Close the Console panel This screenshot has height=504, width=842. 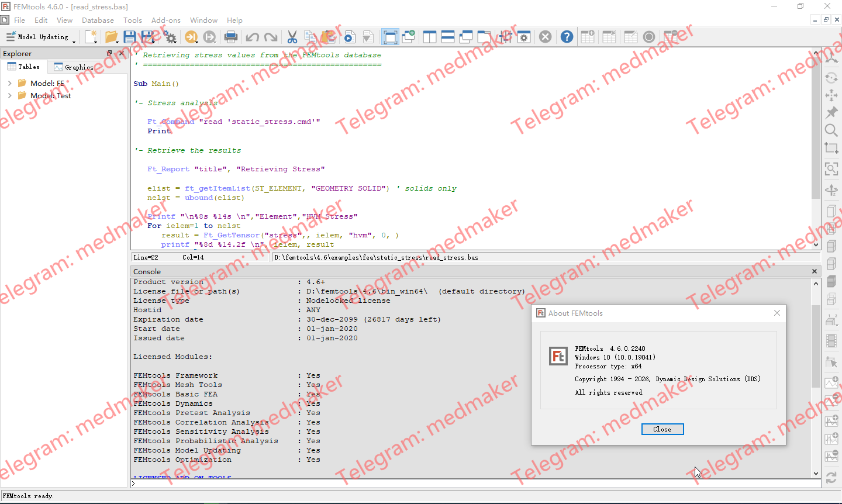click(815, 271)
